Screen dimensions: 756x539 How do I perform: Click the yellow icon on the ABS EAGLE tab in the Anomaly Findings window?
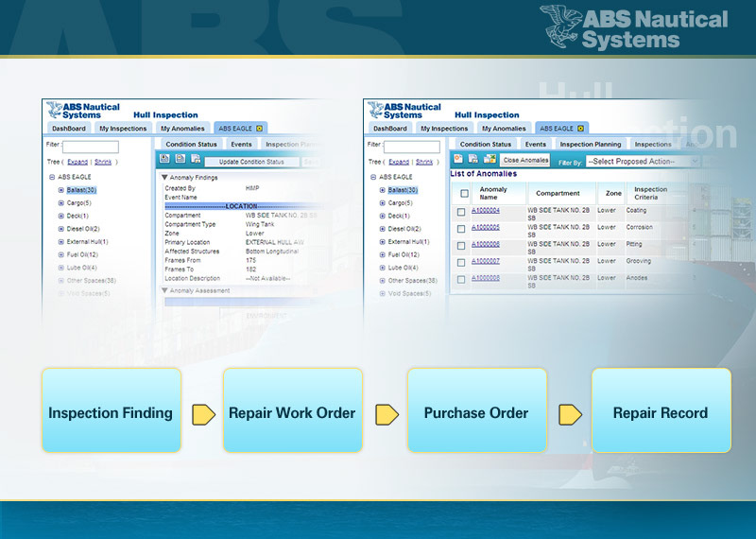point(259,129)
